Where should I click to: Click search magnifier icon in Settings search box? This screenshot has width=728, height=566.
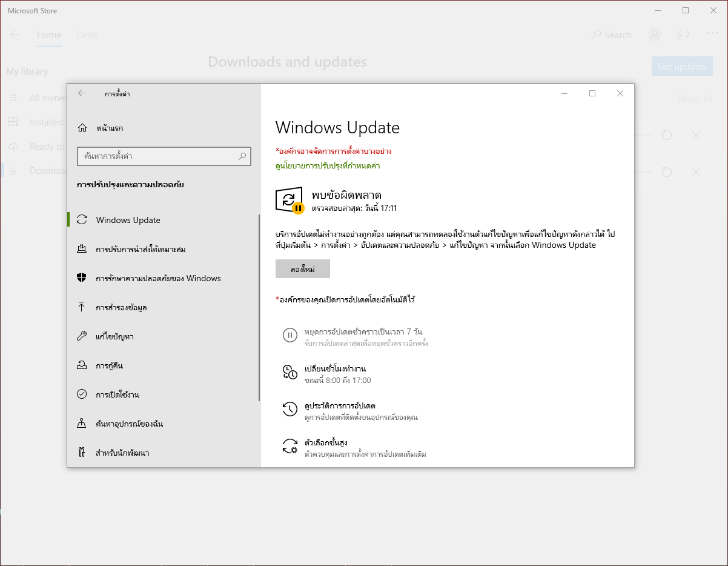(x=242, y=156)
